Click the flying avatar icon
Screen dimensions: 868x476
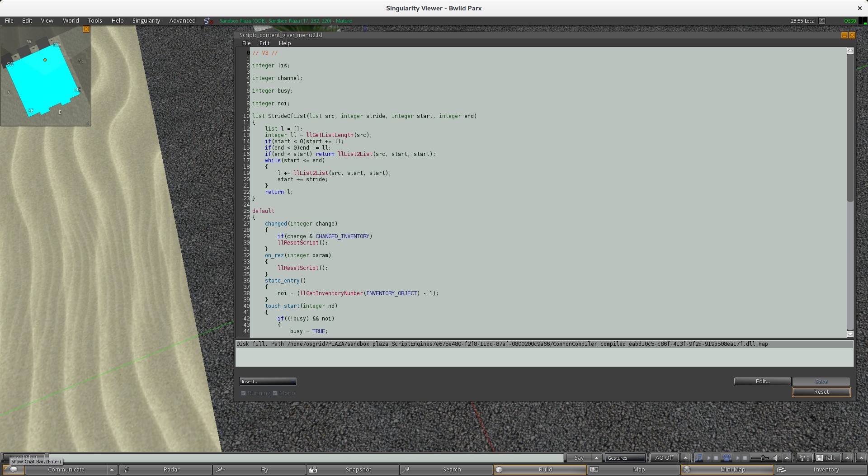pyautogui.click(x=220, y=470)
